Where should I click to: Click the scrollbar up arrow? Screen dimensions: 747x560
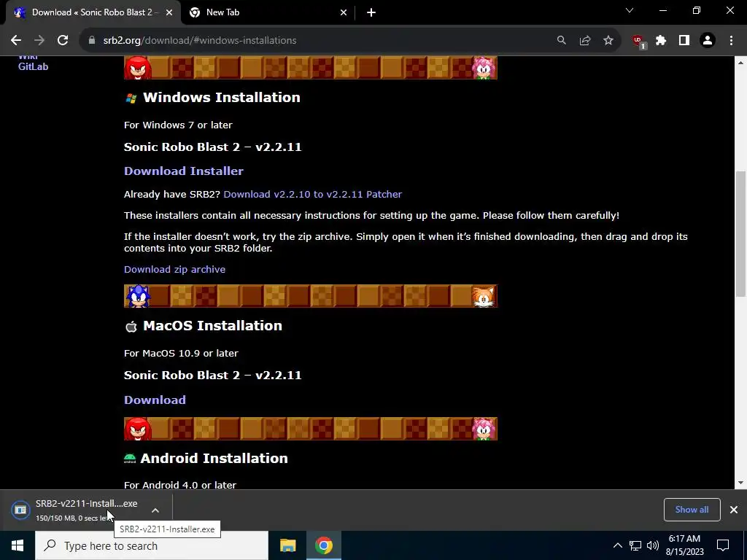pyautogui.click(x=741, y=63)
